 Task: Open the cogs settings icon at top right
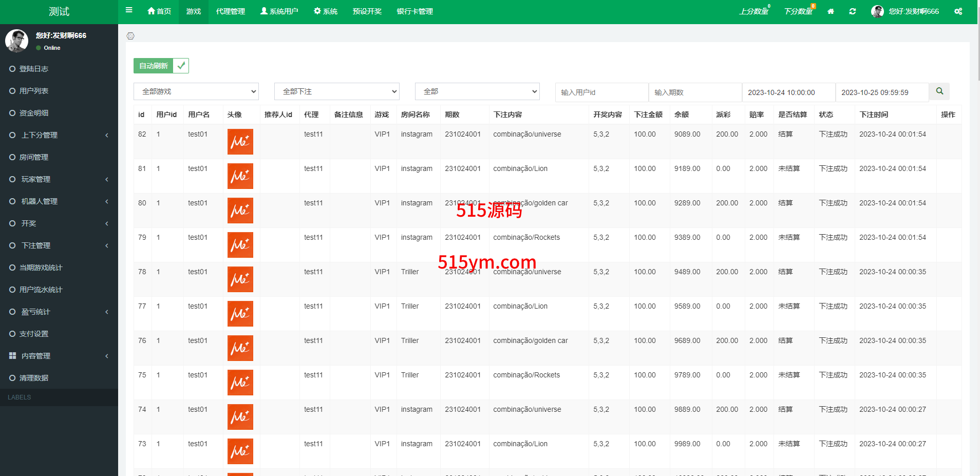[x=958, y=11]
